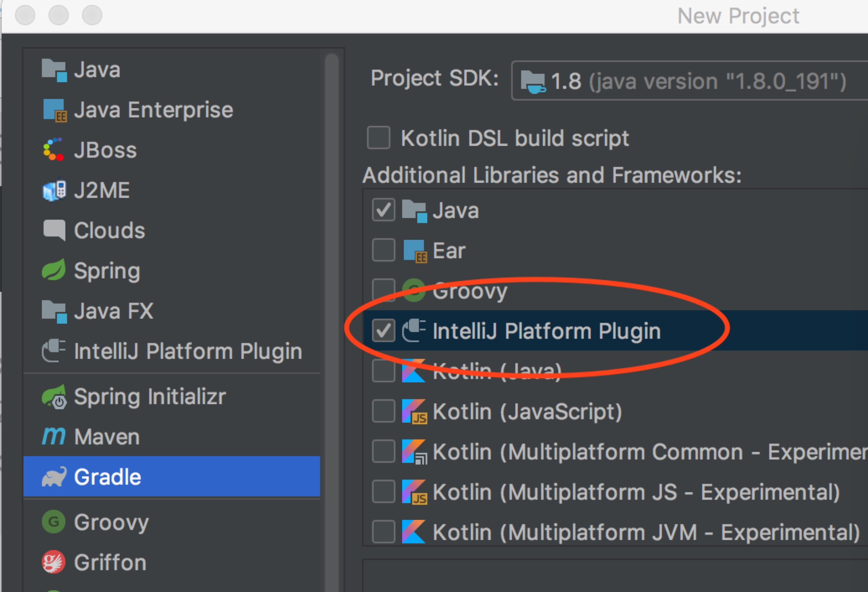868x592 pixels.
Task: Uncheck the Java framework checkbox
Action: click(x=383, y=210)
